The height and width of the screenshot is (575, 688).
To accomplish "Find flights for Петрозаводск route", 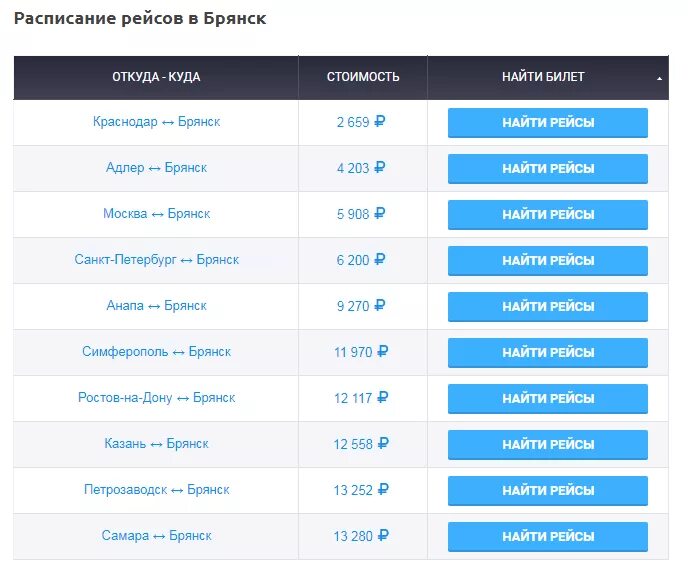I will (547, 491).
